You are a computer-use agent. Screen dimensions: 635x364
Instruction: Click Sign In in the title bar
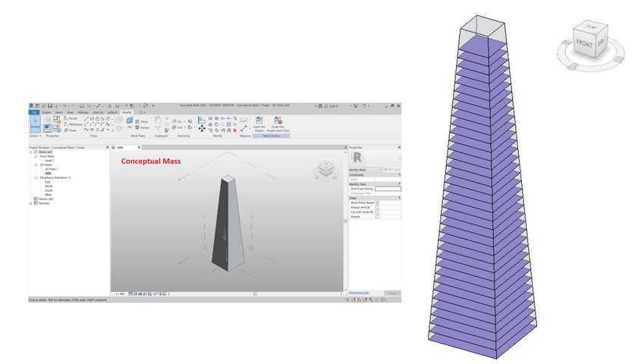333,105
